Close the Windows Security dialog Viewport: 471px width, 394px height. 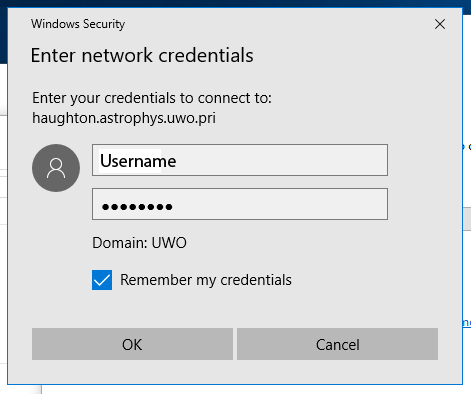(440, 24)
